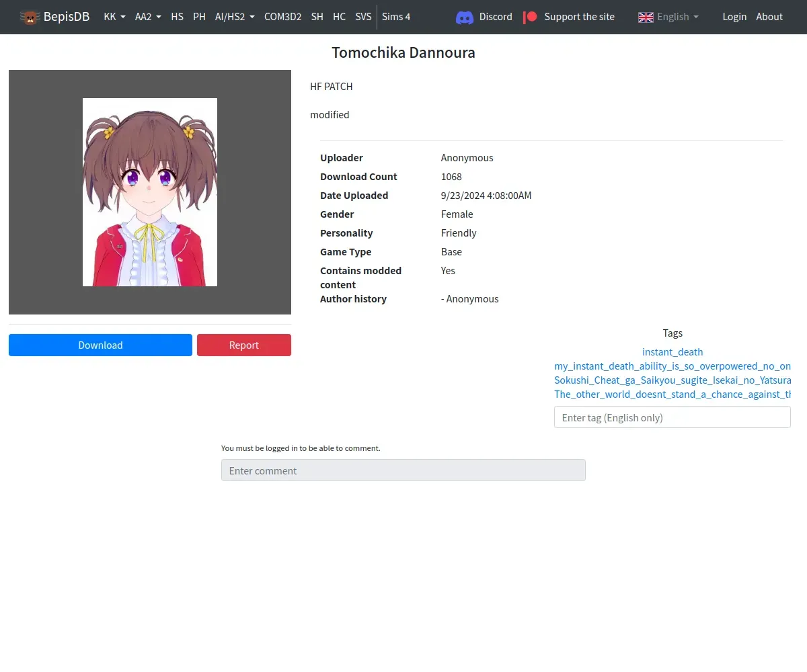The height and width of the screenshot is (672, 807).
Task: Open the Discord icon link
Action: (x=465, y=17)
